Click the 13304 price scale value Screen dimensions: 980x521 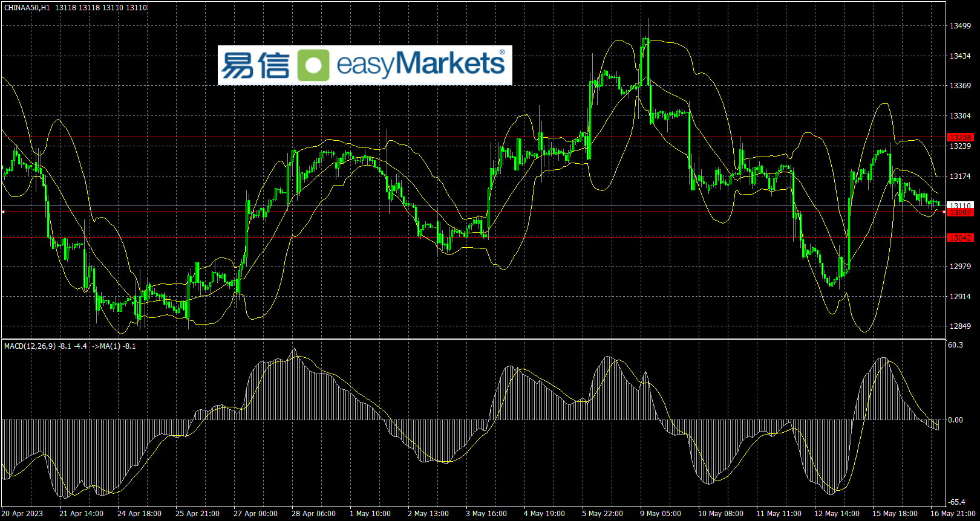click(x=960, y=116)
